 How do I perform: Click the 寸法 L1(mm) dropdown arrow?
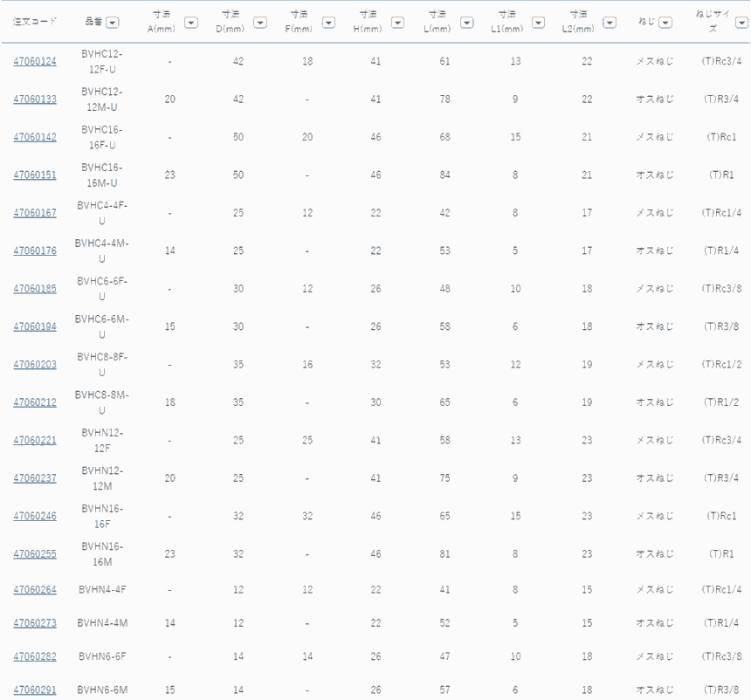pyautogui.click(x=538, y=23)
